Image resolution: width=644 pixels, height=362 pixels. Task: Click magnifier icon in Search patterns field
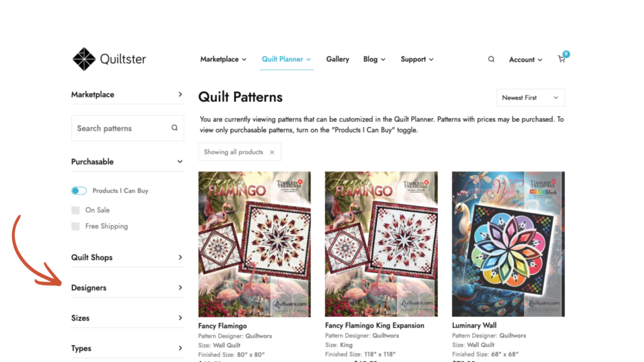pyautogui.click(x=174, y=128)
